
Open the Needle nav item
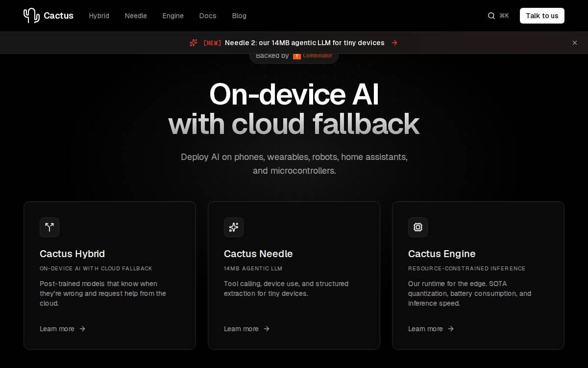click(136, 16)
